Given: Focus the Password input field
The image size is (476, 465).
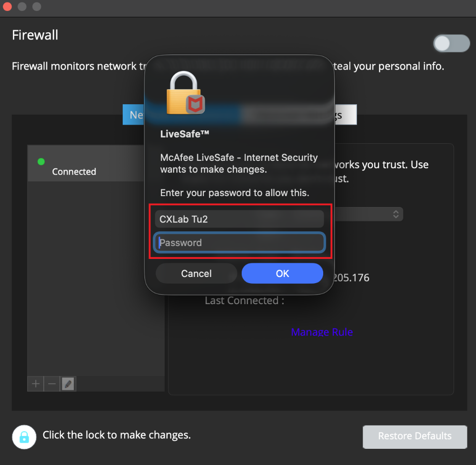Looking at the screenshot, I should pos(239,243).
